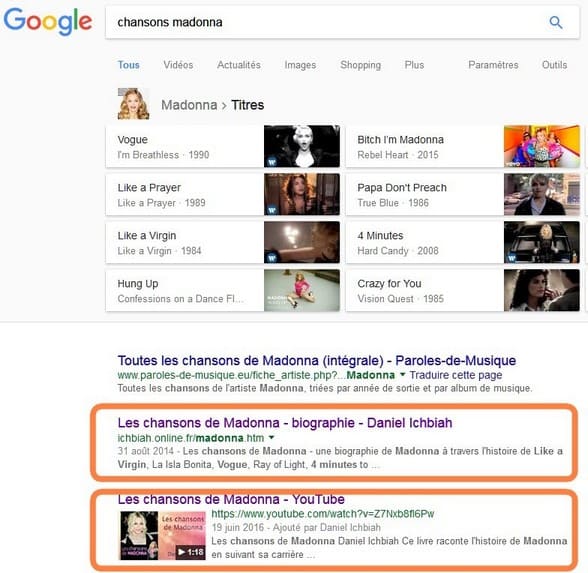Expand dropdown arrow beside paroles-de-musique URL

coord(403,374)
